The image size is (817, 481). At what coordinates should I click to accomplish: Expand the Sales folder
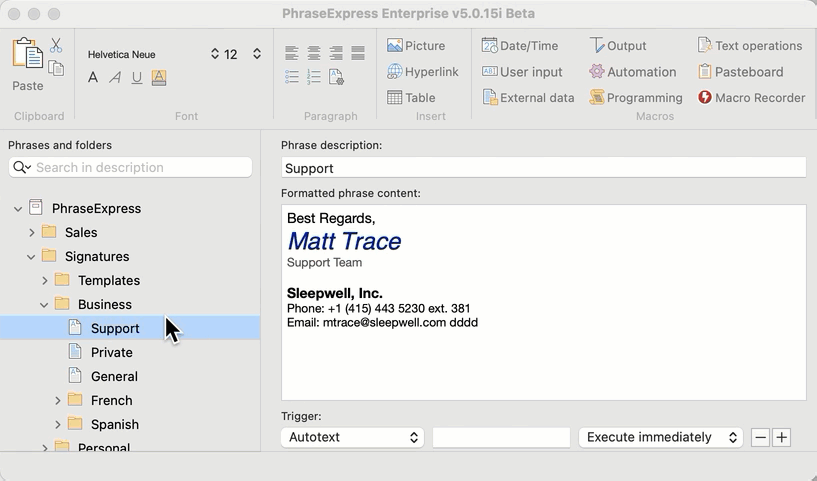tap(31, 232)
